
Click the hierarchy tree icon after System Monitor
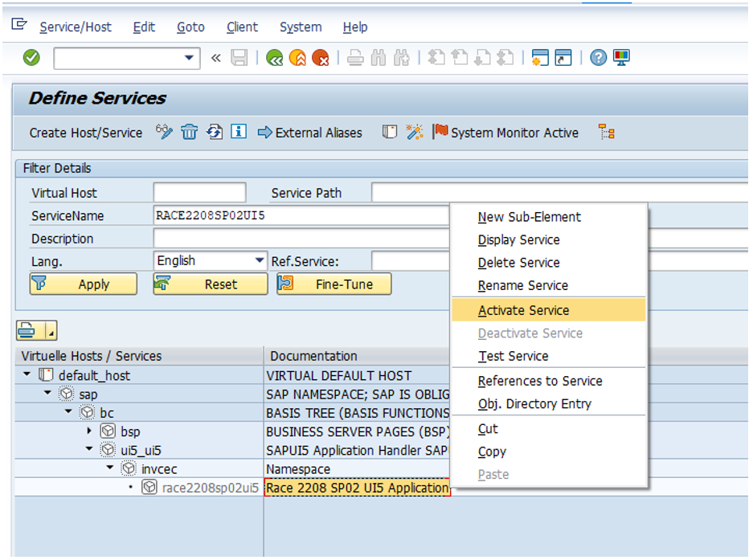pyautogui.click(x=607, y=133)
